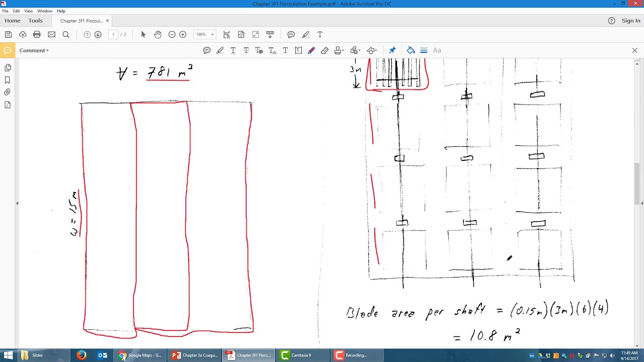Select the strikethrough text tool

pos(246,50)
